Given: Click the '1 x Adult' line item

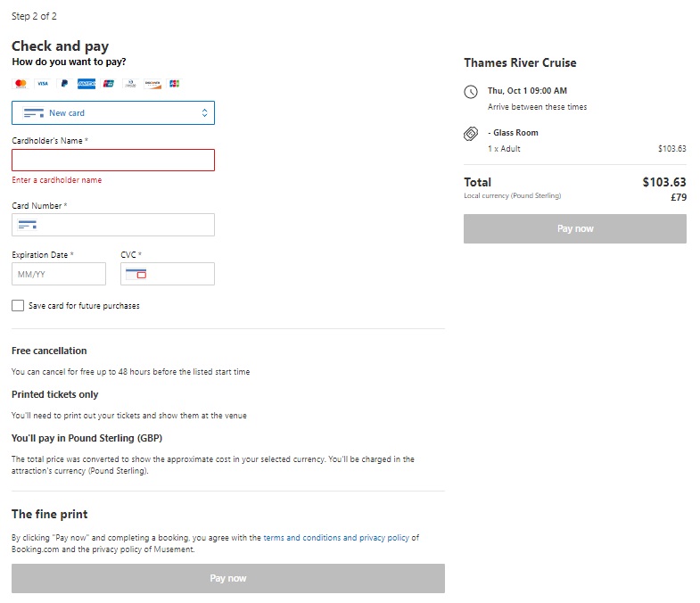Looking at the screenshot, I should coord(504,149).
